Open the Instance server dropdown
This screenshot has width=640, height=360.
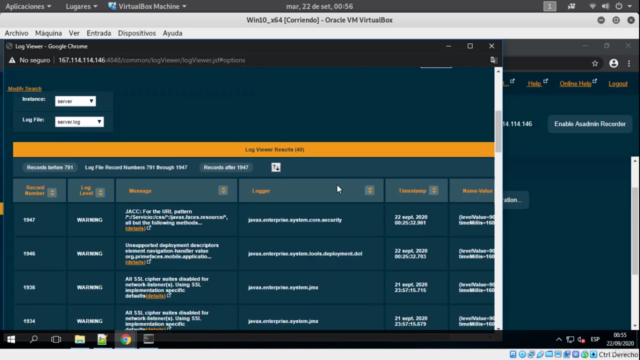tap(76, 101)
